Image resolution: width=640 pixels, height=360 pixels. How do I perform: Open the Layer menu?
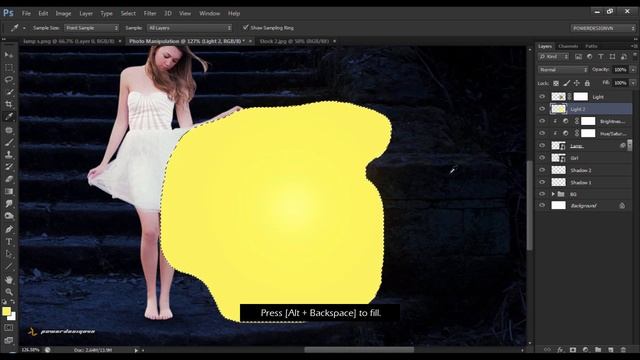[x=86, y=13]
